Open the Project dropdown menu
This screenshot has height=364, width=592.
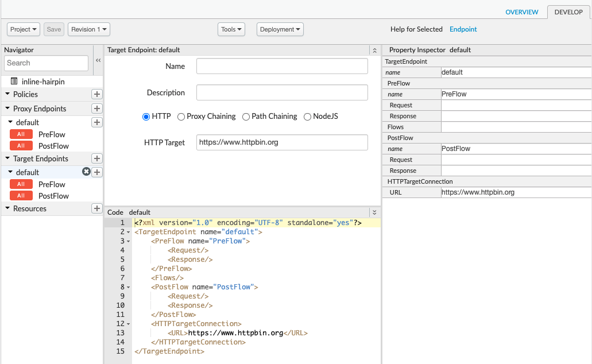click(24, 29)
